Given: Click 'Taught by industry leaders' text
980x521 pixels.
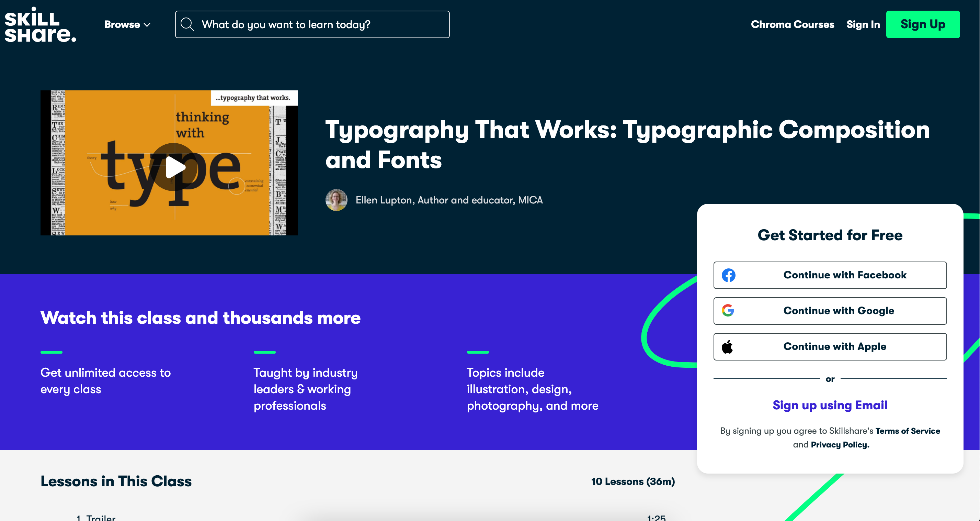Looking at the screenshot, I should (306, 389).
